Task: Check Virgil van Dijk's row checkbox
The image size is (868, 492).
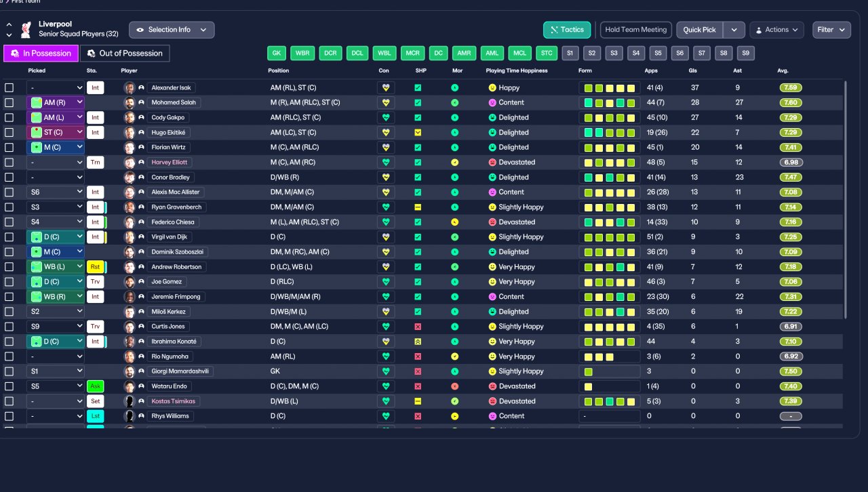Action: pos(9,237)
